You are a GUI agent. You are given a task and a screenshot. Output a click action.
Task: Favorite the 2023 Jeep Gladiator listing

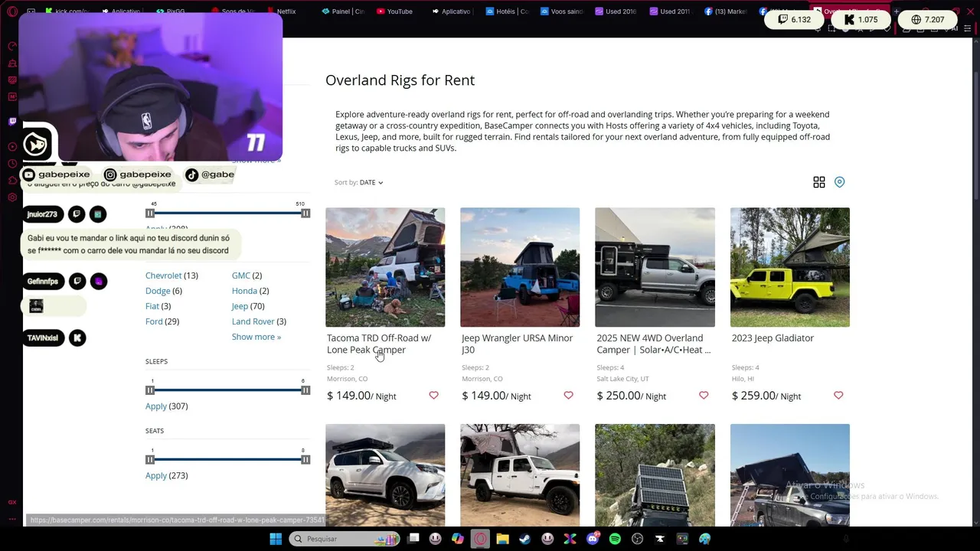838,395
